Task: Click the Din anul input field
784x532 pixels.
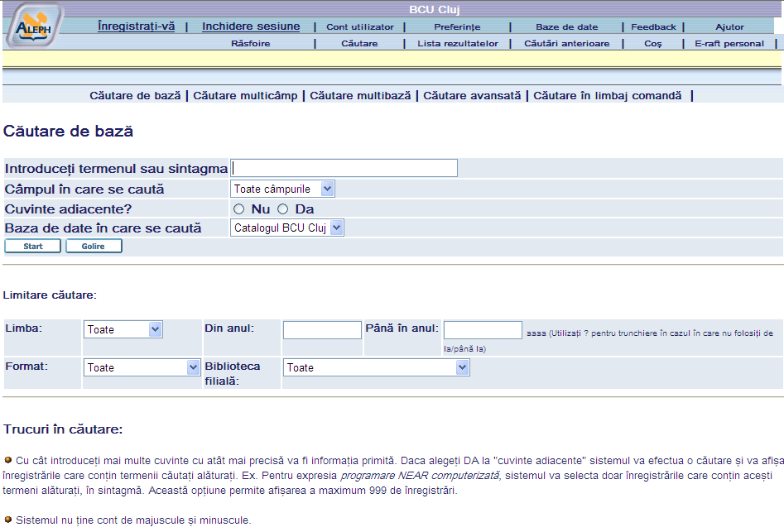Action: coord(322,329)
